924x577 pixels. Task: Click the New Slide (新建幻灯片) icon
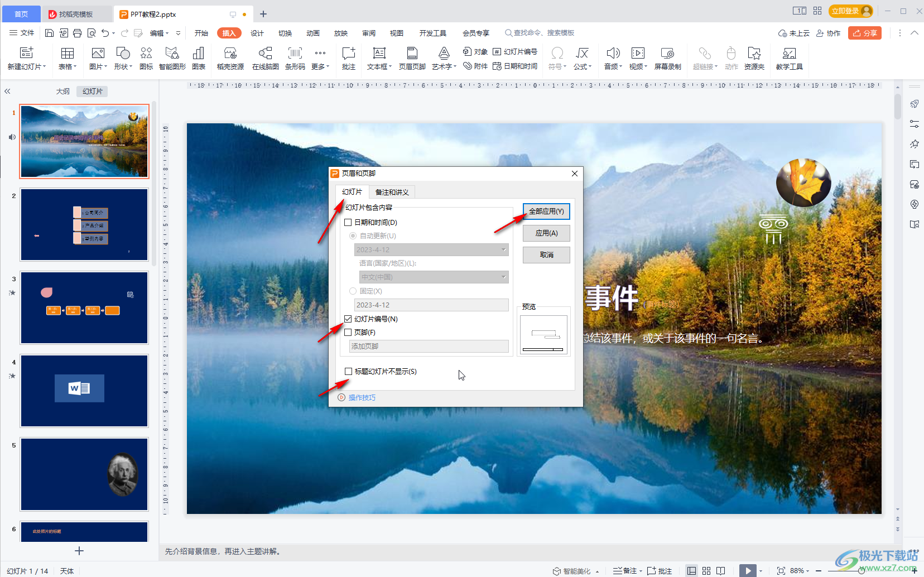tap(26, 53)
